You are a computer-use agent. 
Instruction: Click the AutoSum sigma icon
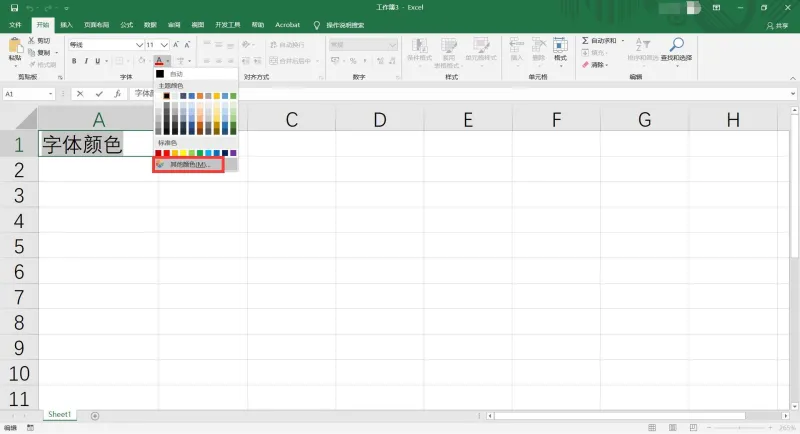coord(585,40)
